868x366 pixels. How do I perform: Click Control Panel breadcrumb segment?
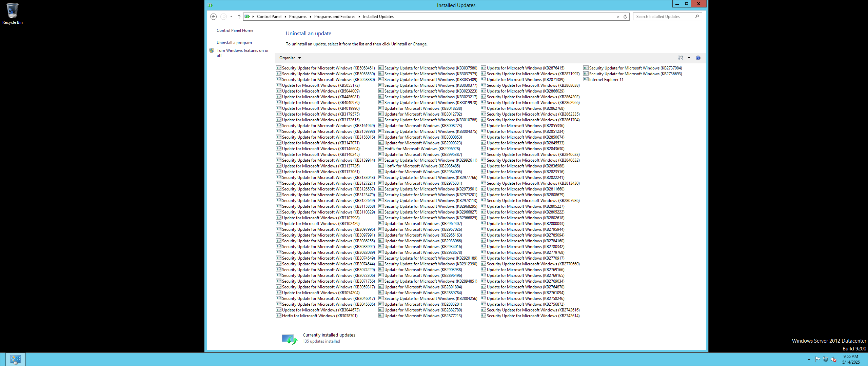click(x=269, y=16)
